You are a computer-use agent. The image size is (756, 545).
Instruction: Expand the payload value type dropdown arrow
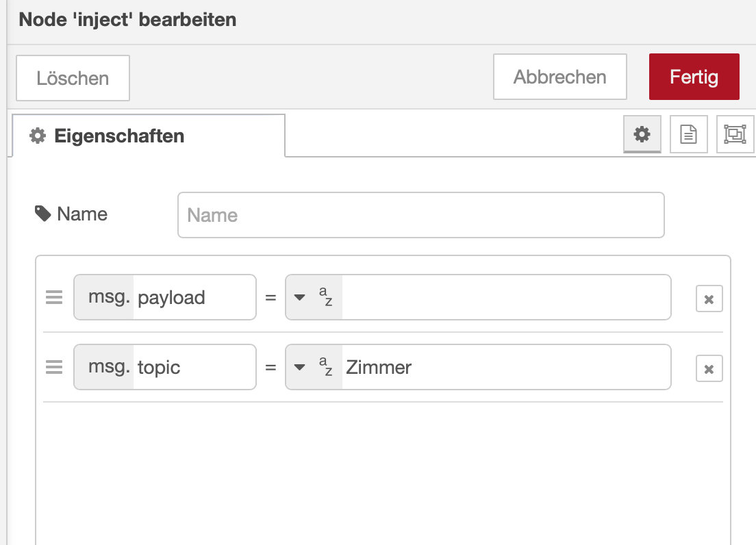click(299, 298)
